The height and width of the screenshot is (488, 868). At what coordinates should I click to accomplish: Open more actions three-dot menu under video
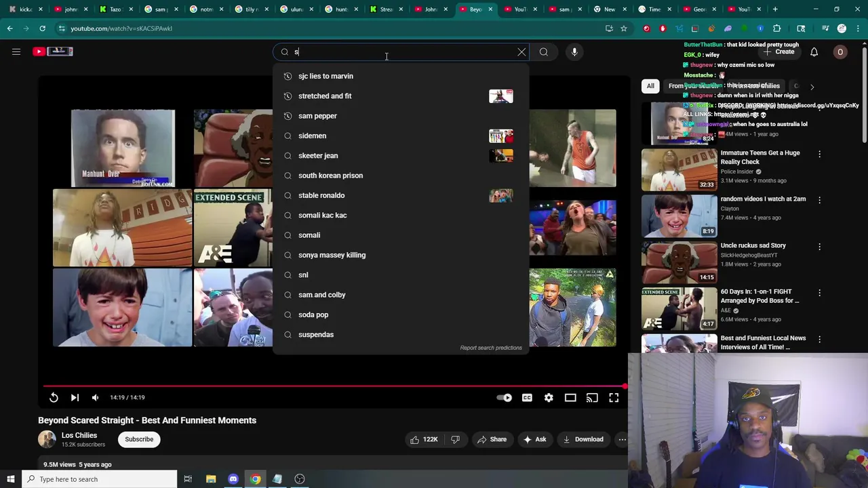click(622, 439)
